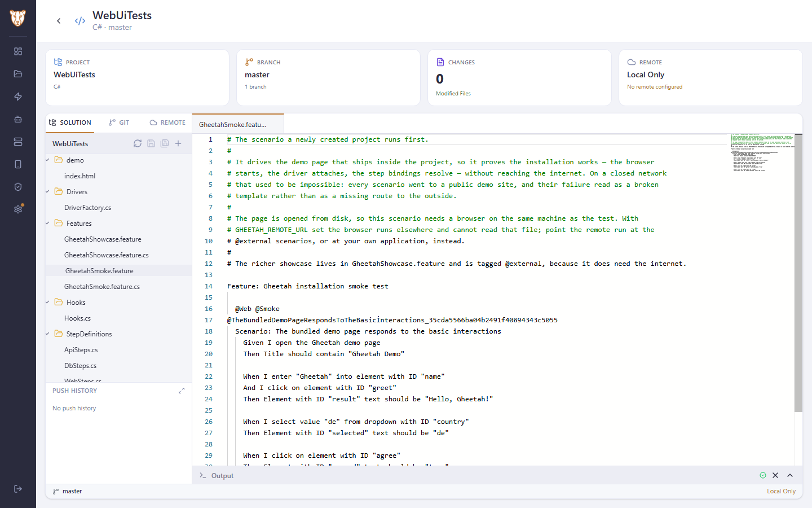
Task: Open the mobile device sidebar icon
Action: click(18, 164)
